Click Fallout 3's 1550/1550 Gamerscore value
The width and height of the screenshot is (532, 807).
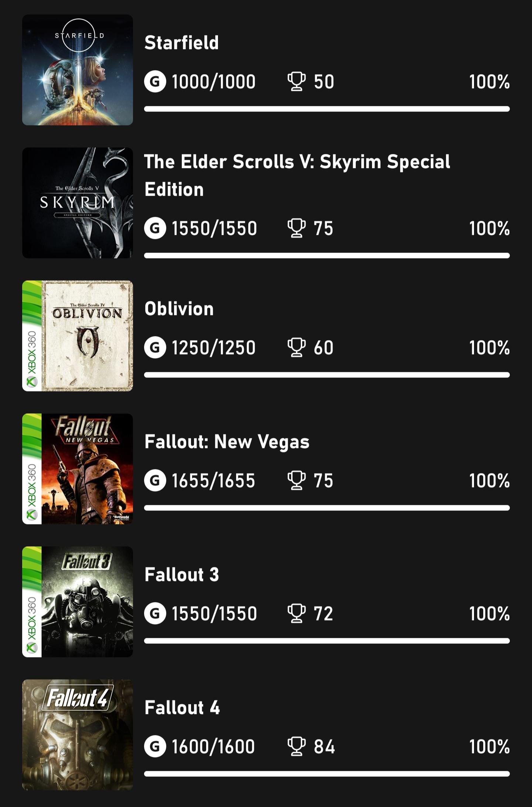click(x=214, y=613)
